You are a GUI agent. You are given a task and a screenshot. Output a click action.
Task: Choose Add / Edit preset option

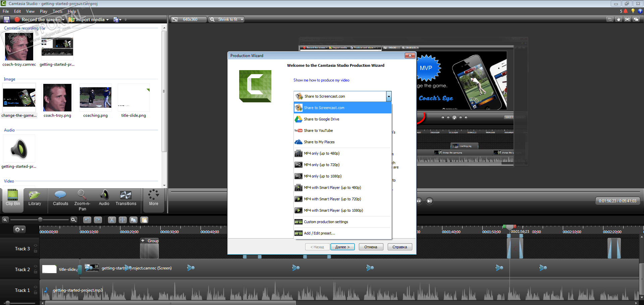(x=342, y=233)
